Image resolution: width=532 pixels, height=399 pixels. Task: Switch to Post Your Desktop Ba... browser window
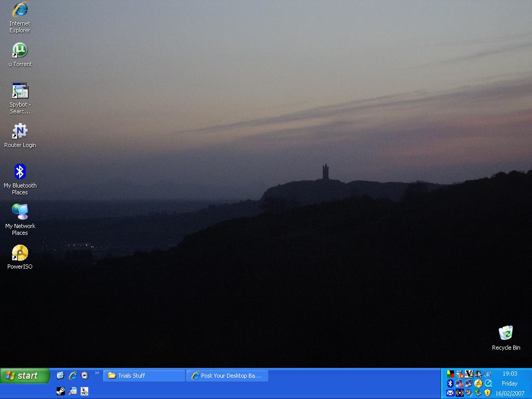(x=228, y=376)
